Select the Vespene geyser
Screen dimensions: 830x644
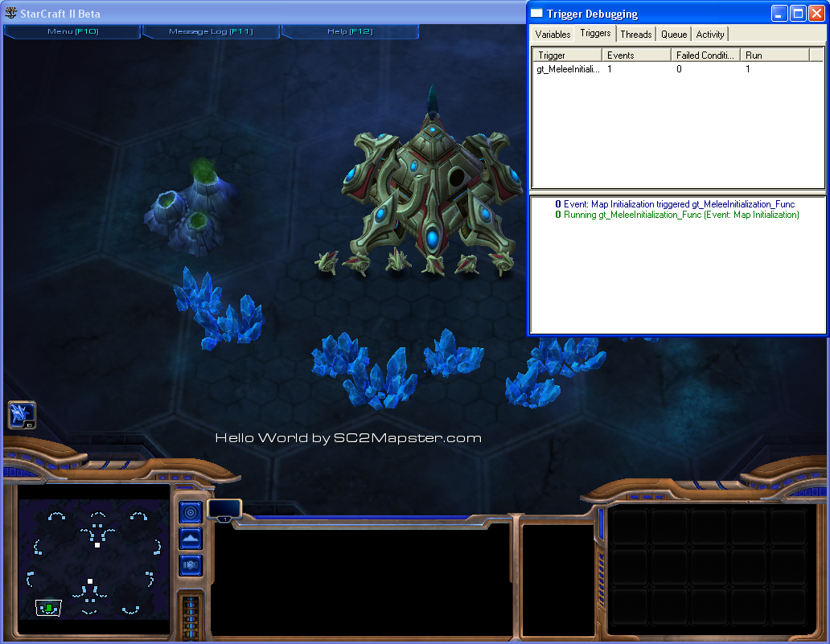(x=191, y=208)
